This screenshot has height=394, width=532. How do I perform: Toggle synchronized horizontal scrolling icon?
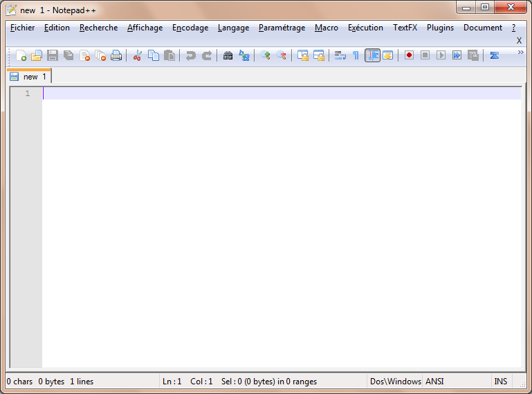[319, 55]
